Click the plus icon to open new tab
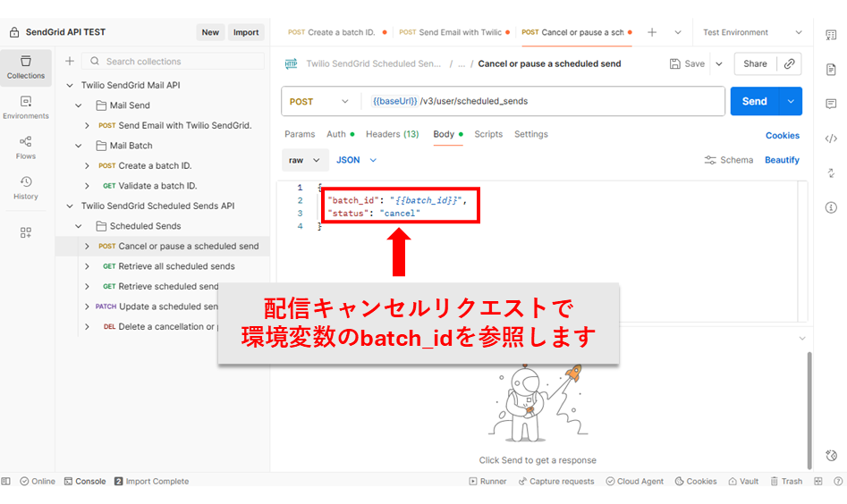This screenshot has height=504, width=847. (x=652, y=32)
